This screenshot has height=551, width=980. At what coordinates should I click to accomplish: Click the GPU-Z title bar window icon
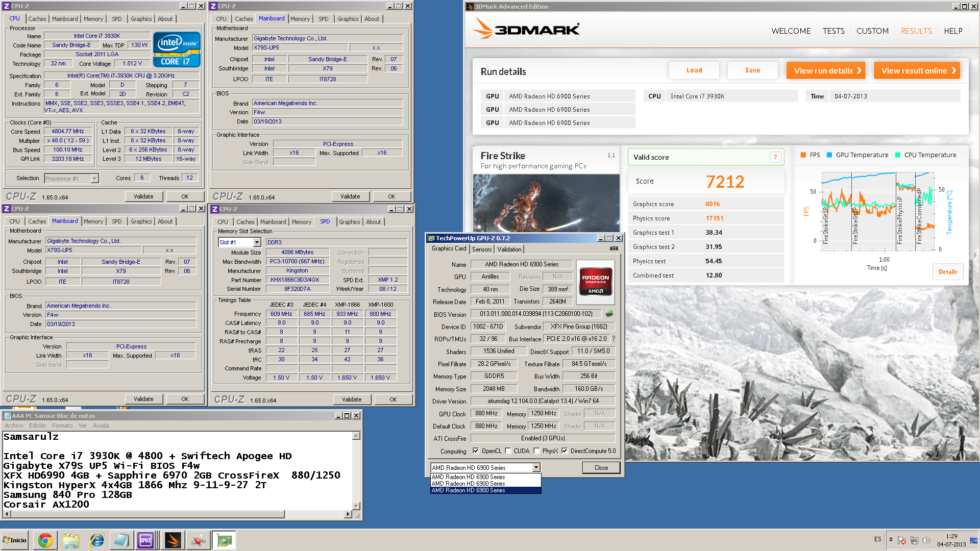tap(431, 238)
